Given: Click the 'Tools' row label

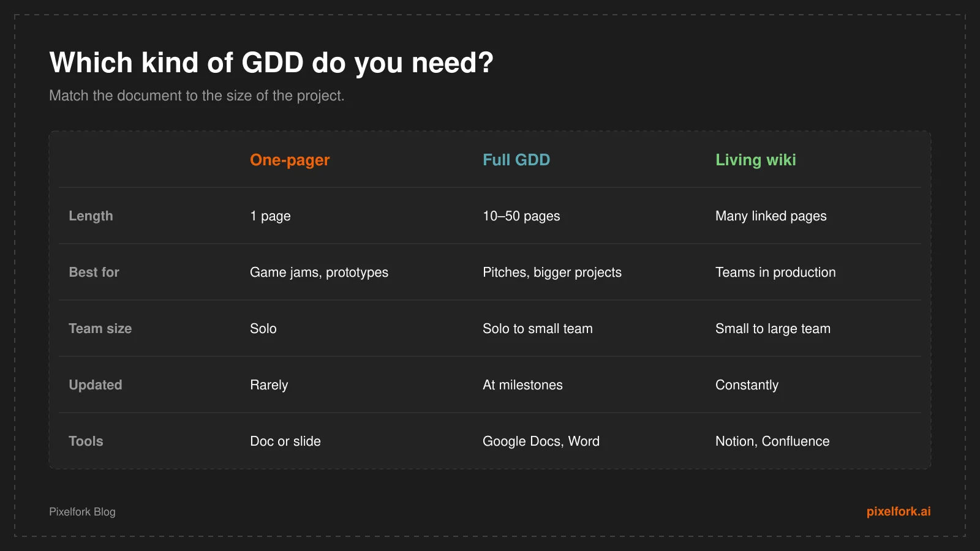Looking at the screenshot, I should pyautogui.click(x=86, y=441).
